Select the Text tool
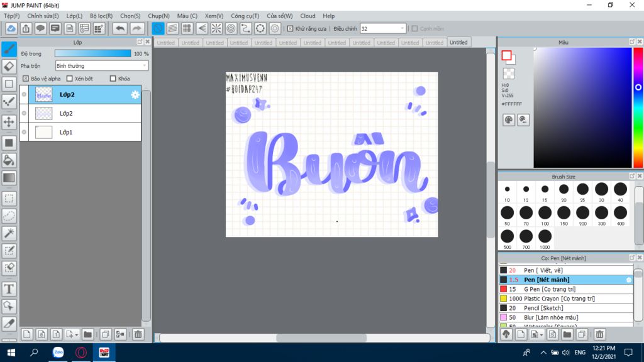 9,289
